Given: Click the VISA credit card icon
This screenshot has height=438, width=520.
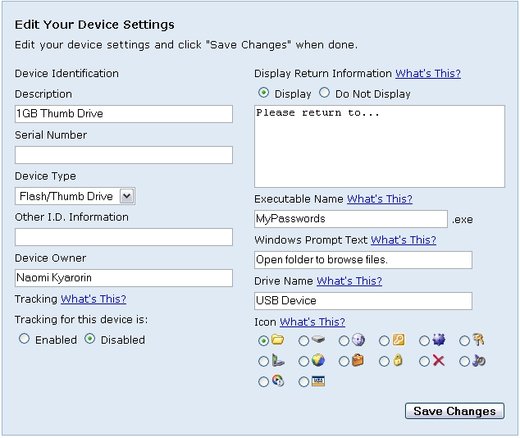Looking at the screenshot, I should point(318,381).
